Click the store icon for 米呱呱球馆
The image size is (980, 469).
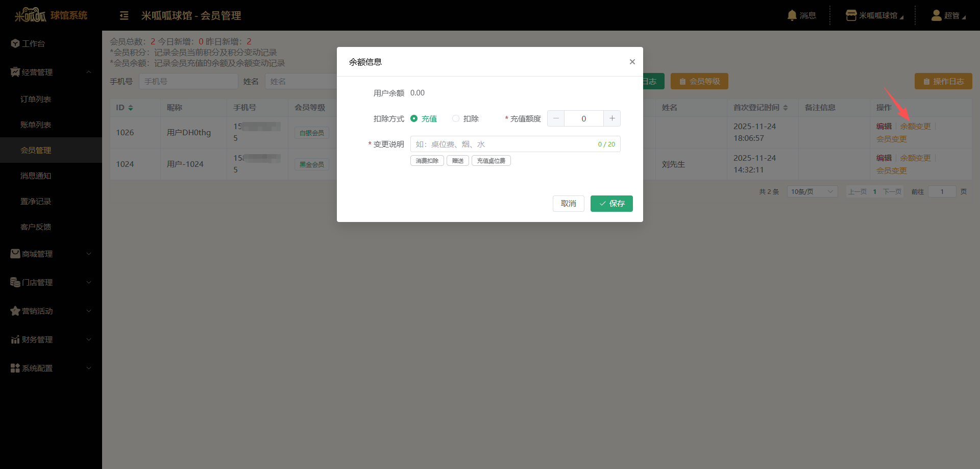coord(851,15)
